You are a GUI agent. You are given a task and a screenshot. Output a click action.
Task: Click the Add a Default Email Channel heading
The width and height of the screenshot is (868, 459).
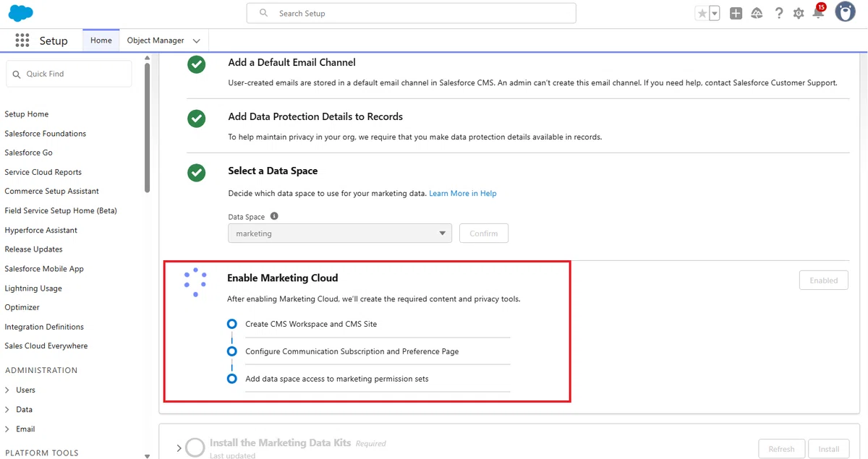(292, 63)
